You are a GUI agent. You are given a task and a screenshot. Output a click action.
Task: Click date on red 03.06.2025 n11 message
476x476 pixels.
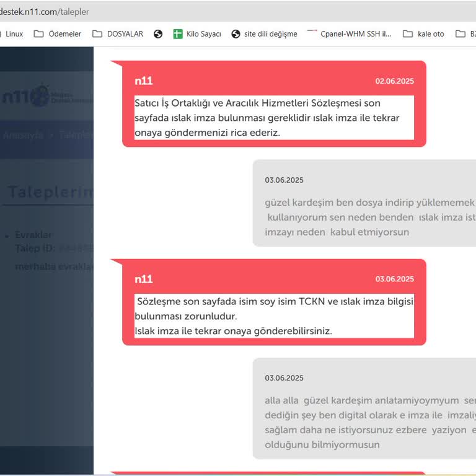(x=394, y=279)
